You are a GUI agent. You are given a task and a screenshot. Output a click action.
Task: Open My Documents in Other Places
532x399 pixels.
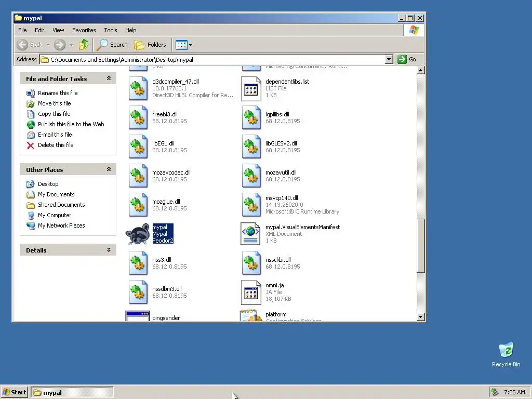[56, 194]
